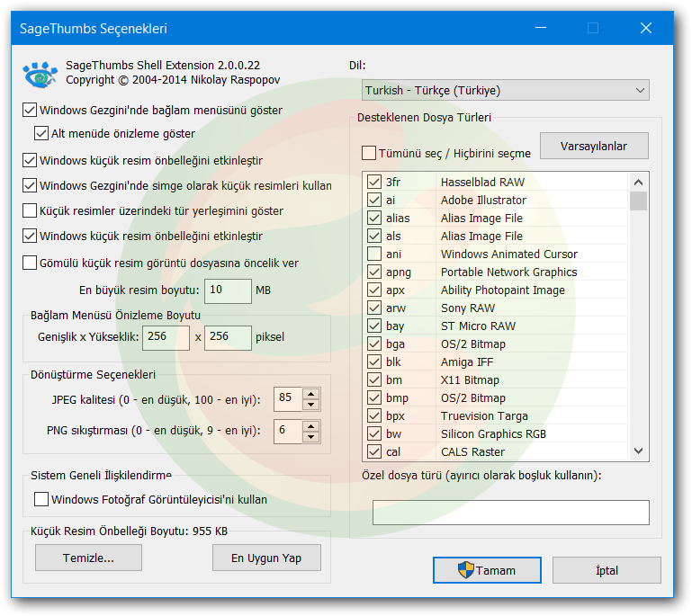The width and height of the screenshot is (692, 616).
Task: Decrease JPEG kalitesi with down arrow
Action: pos(311,405)
